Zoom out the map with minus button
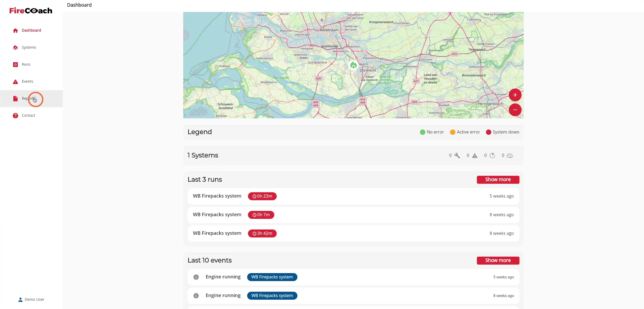This screenshot has height=309, width=644. pos(515,110)
